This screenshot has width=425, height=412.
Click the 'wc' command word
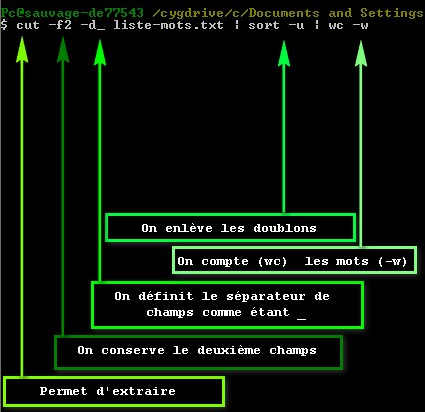click(x=336, y=26)
